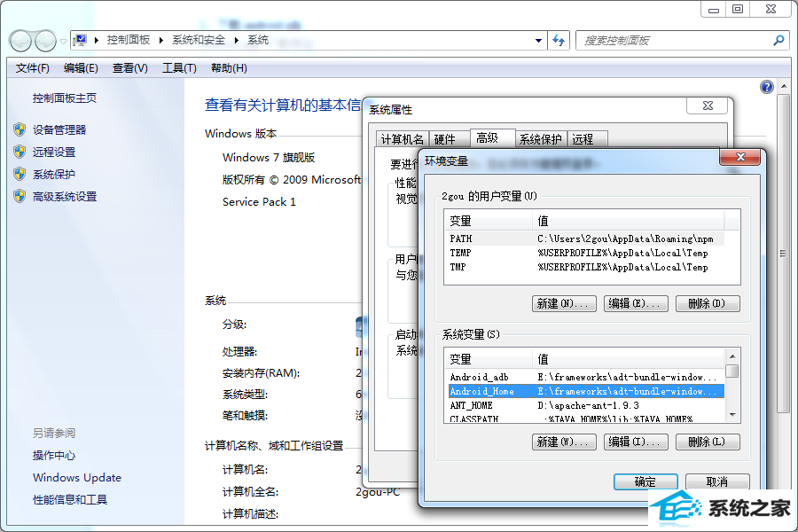Click the system variables scroll up arrow

pos(731,356)
